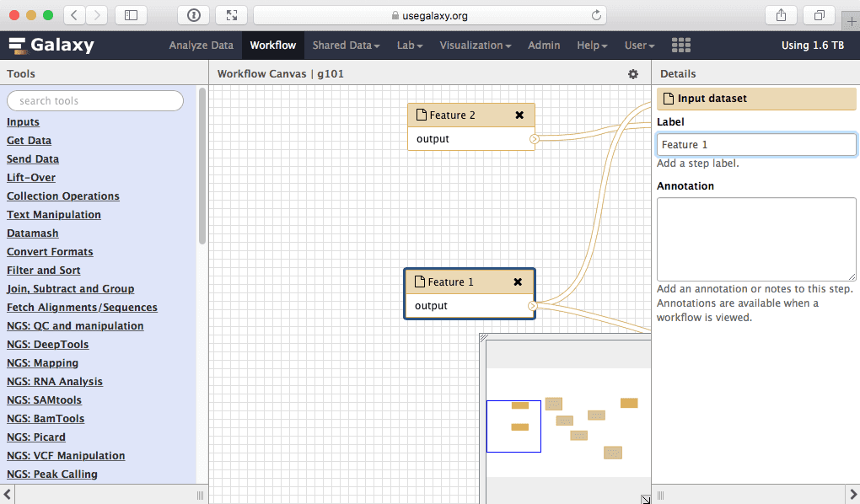Open the Admin menu item
The image size is (860, 504).
544,46
